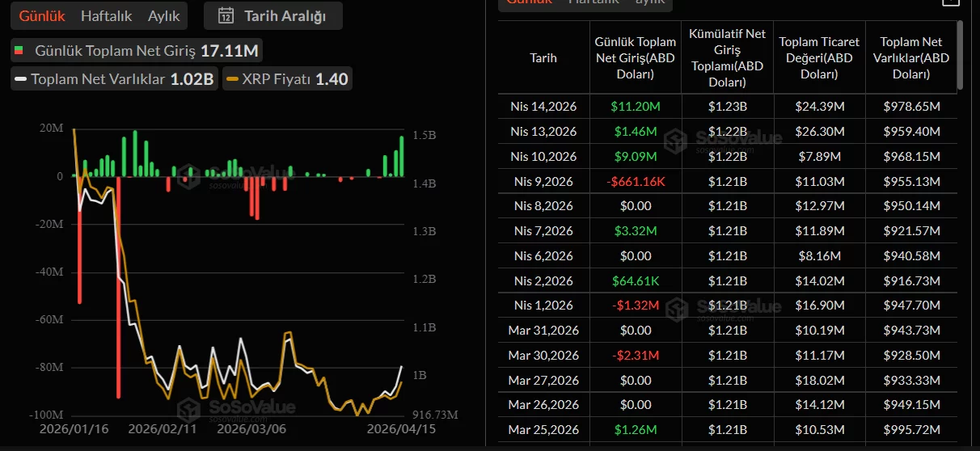Click the Mar 25,2026 row date cell
This screenshot has width=980, height=451.
tap(543, 430)
